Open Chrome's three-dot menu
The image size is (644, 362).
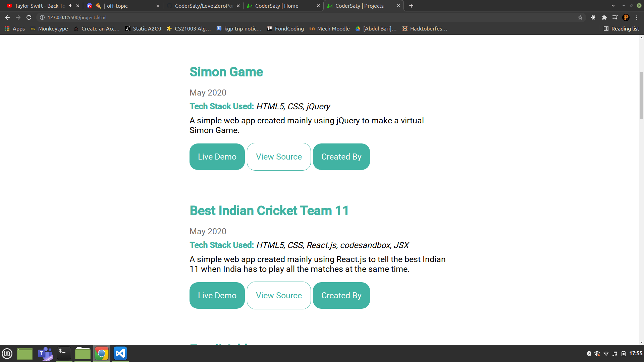(x=637, y=17)
